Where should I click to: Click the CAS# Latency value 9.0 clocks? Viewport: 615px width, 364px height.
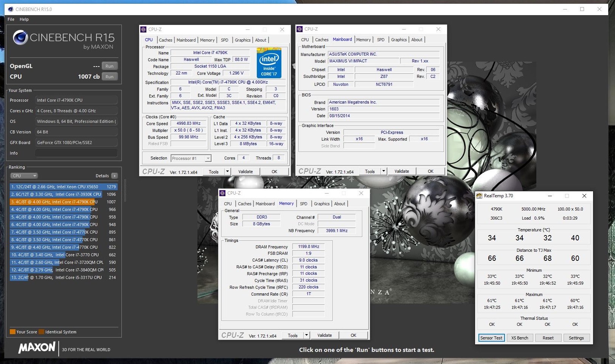point(309,260)
